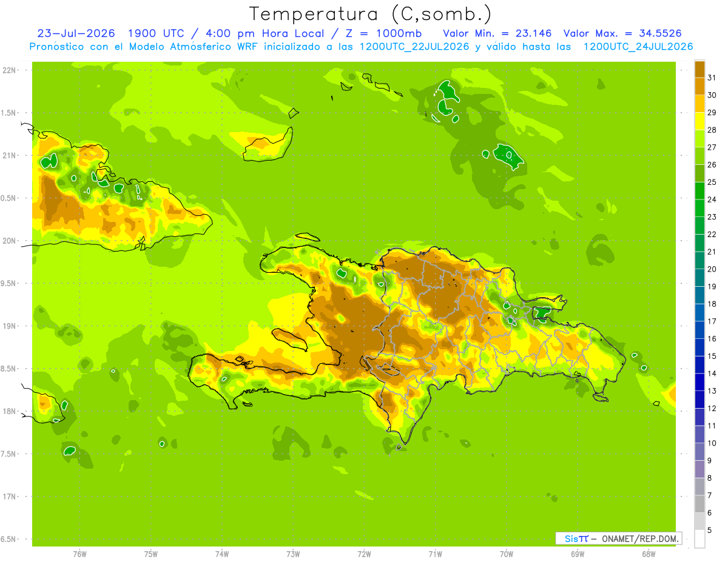The image size is (728, 562).
Task: Click the 17N latitude axis label
Action: [x=10, y=497]
